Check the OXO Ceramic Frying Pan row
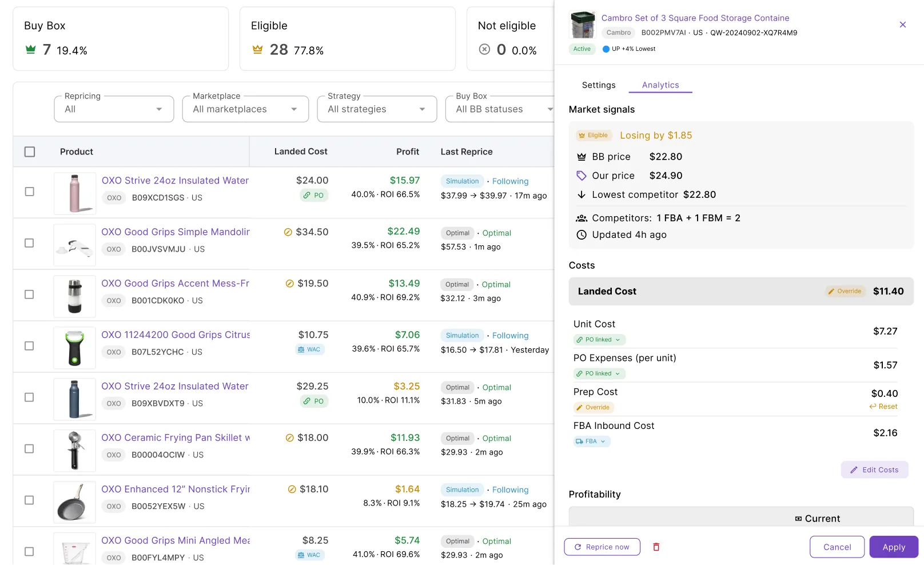This screenshot has width=924, height=565. (29, 449)
